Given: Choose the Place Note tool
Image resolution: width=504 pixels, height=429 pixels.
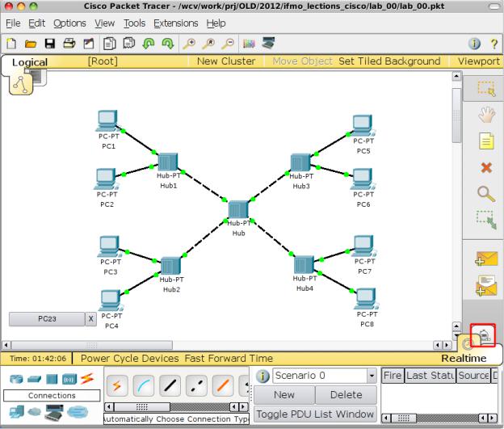Looking at the screenshot, I should (486, 141).
